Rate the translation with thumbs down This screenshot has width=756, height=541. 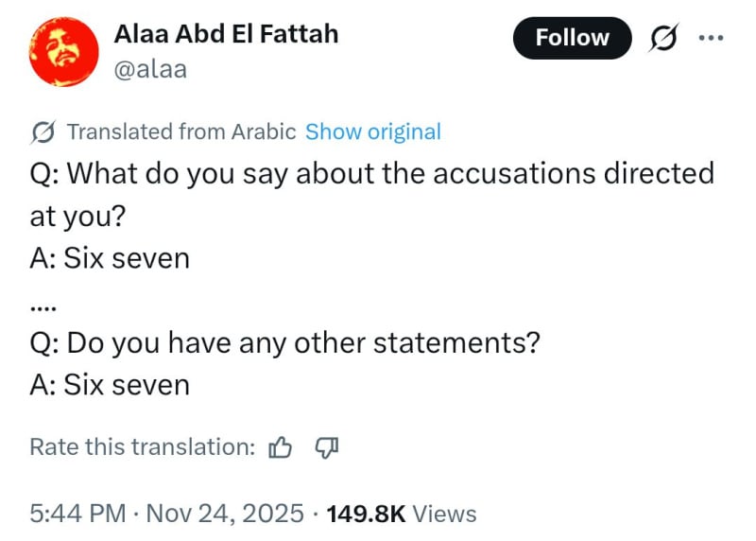click(x=326, y=447)
